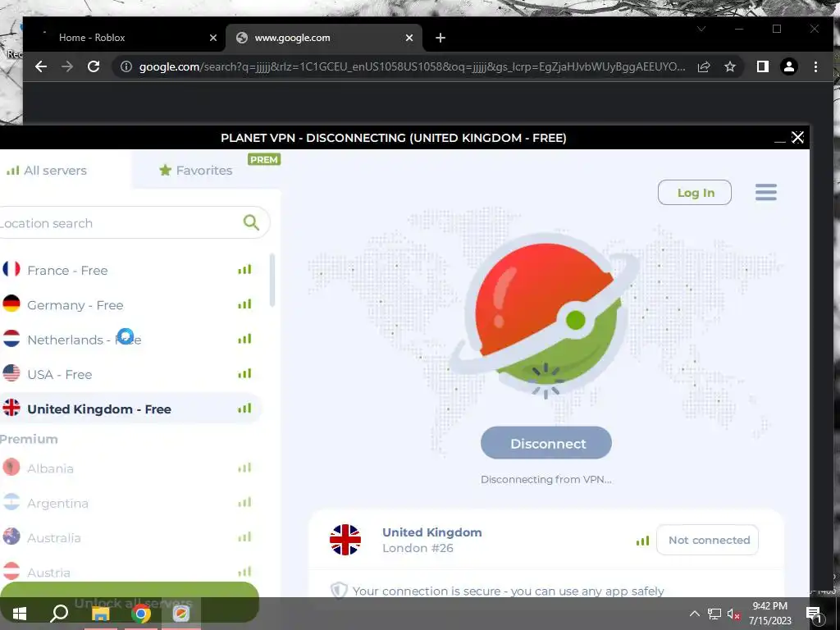Click France signal strength bars
This screenshot has width=840, height=630.
pos(244,269)
